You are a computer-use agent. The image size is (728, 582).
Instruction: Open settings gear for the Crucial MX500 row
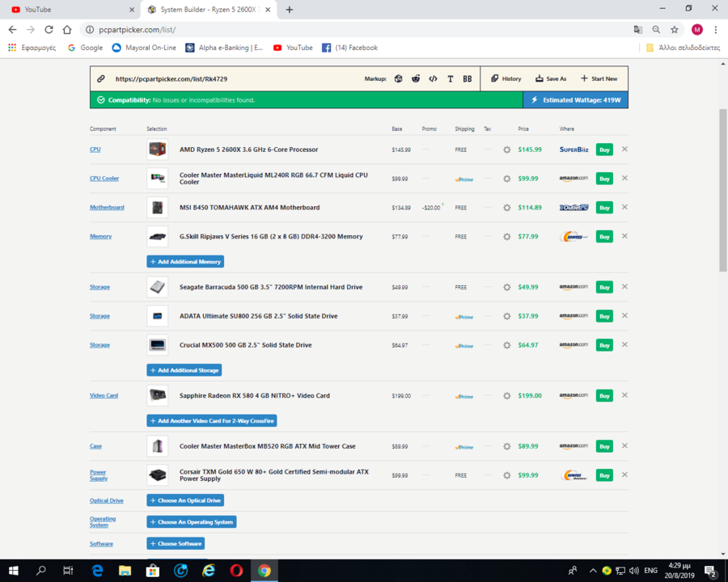[x=507, y=345]
